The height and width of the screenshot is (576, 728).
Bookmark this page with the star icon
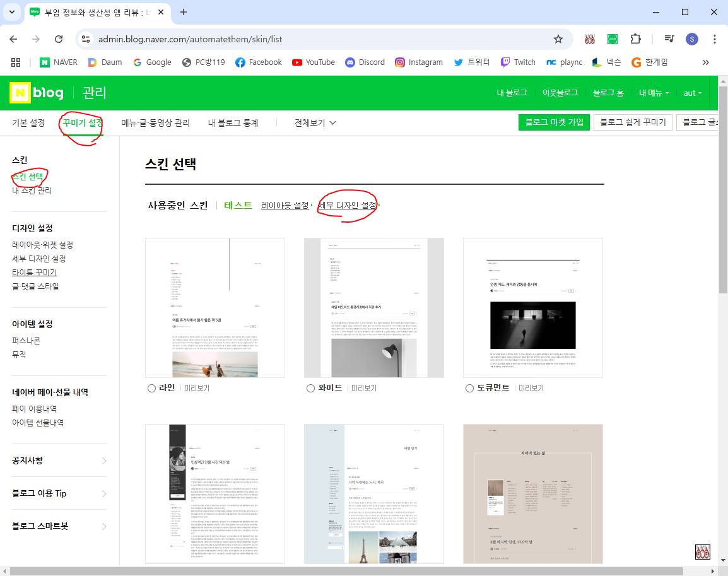tap(558, 39)
